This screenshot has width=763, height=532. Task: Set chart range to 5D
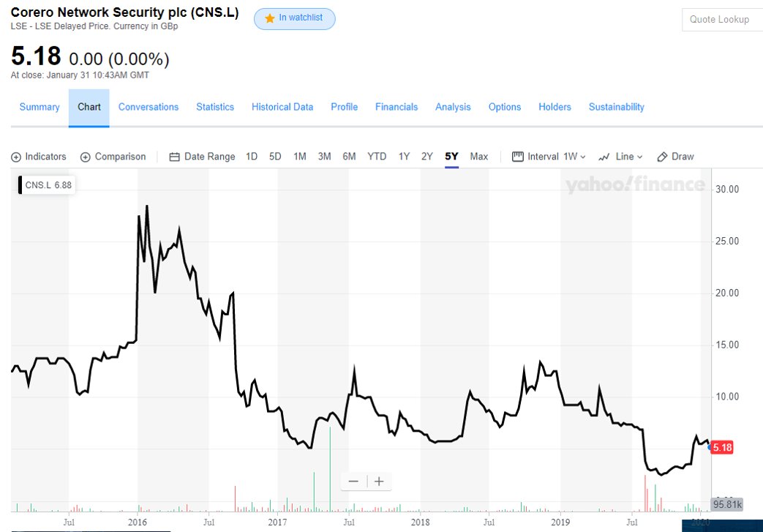tap(275, 157)
